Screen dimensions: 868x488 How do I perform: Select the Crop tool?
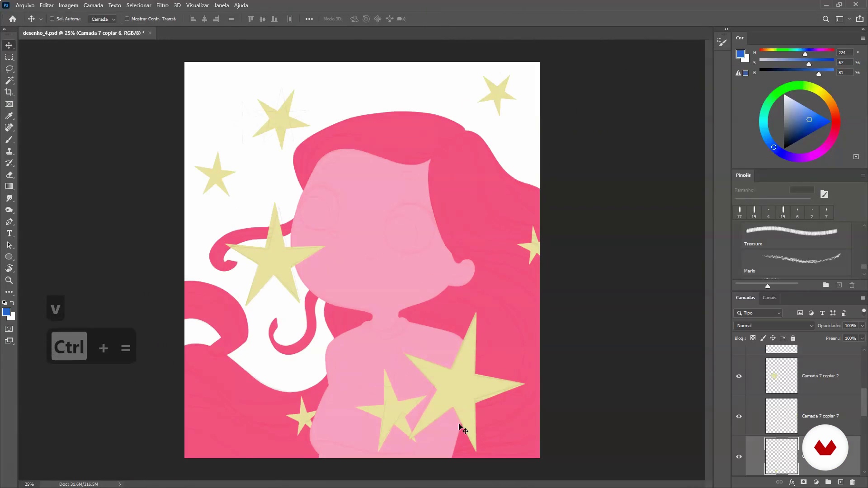point(9,92)
